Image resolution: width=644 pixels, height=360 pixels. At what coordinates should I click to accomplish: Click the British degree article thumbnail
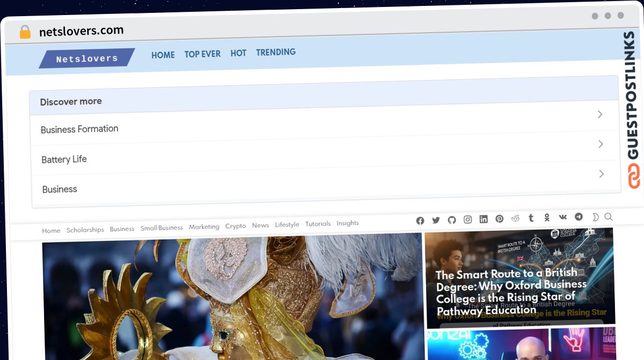[519, 277]
